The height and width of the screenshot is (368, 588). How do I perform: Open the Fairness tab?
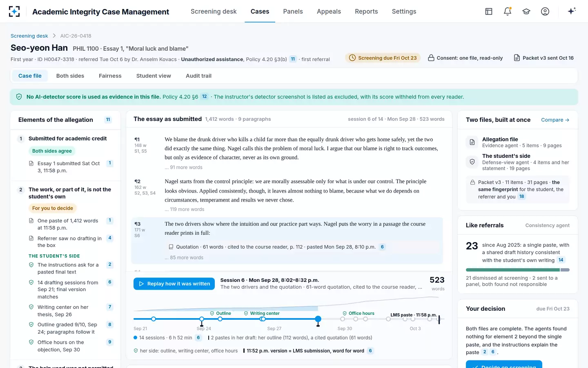[110, 76]
